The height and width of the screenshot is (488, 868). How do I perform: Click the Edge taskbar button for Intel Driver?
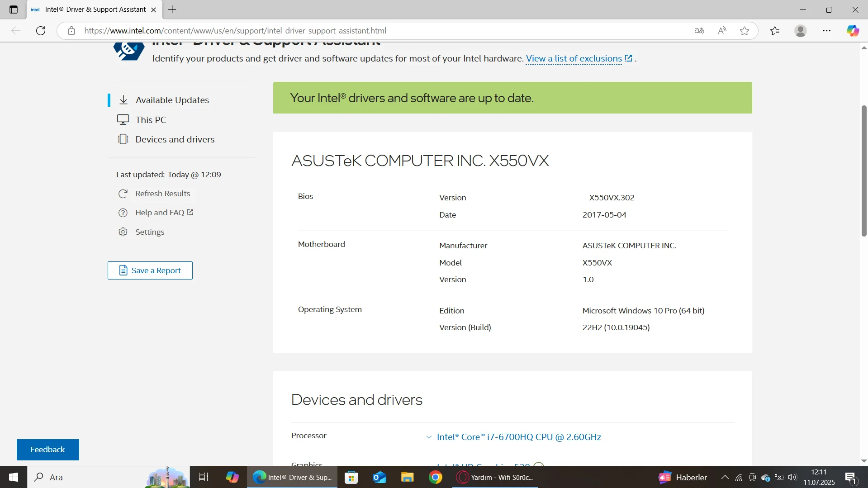click(x=292, y=477)
